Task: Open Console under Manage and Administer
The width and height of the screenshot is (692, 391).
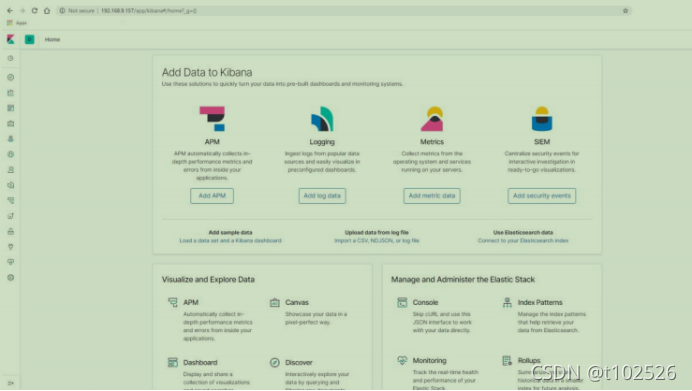Action: tap(425, 302)
